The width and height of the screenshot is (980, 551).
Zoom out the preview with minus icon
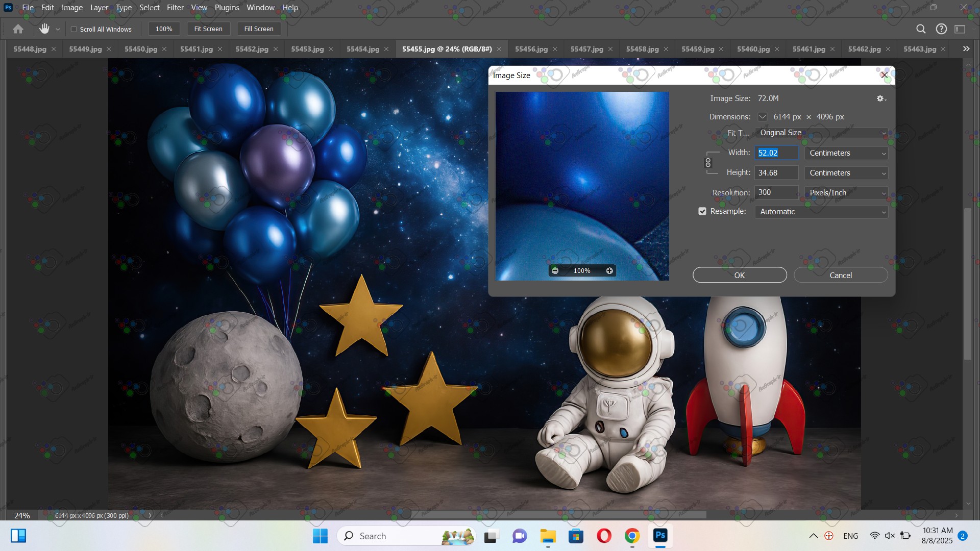point(555,271)
